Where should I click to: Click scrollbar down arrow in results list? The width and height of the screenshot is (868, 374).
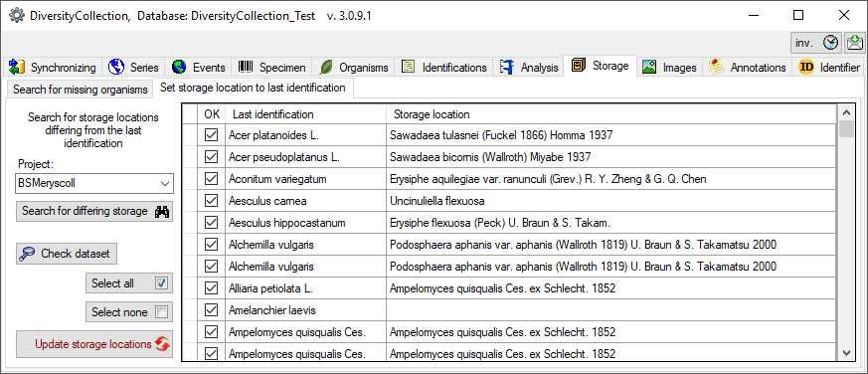point(846,352)
